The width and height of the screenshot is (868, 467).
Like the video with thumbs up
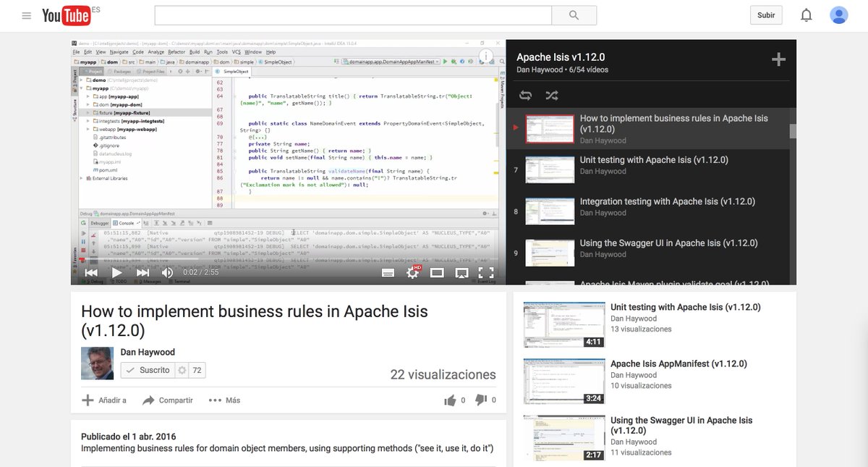pos(450,400)
